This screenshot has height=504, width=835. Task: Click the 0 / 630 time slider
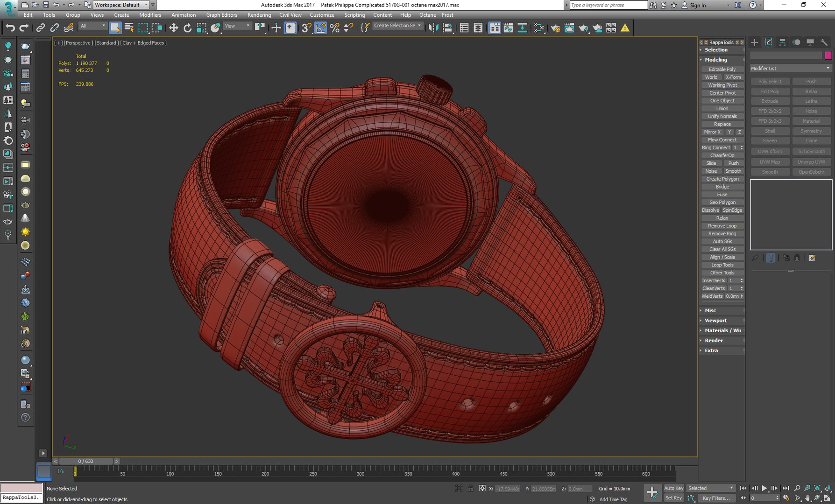pyautogui.click(x=86, y=461)
